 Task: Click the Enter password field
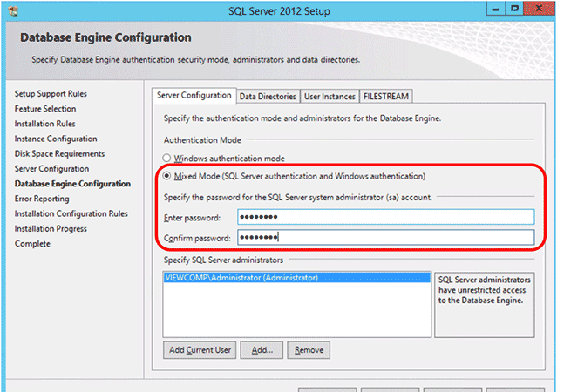386,217
